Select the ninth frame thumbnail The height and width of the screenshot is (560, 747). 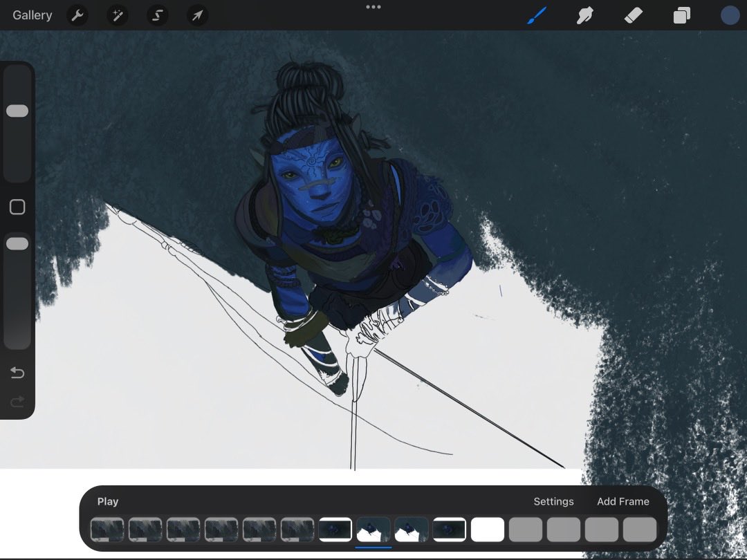(x=412, y=530)
